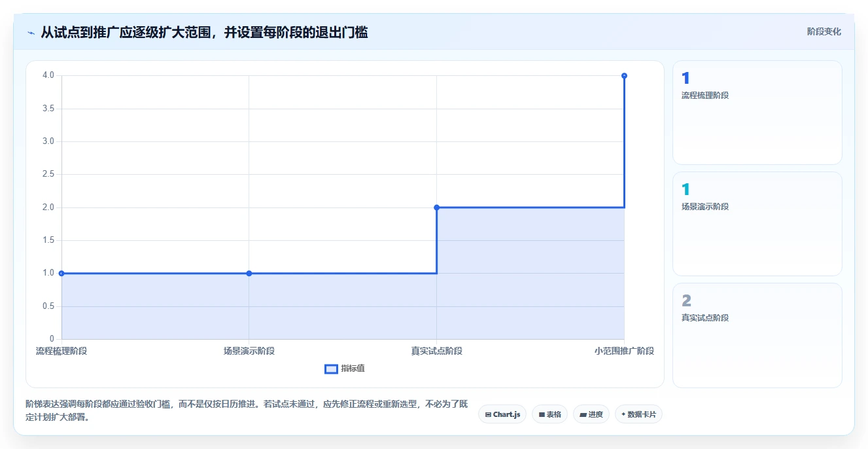Click the x-axis label 场景演示阶段
Viewport: 868px width, 449px height.
(x=249, y=351)
